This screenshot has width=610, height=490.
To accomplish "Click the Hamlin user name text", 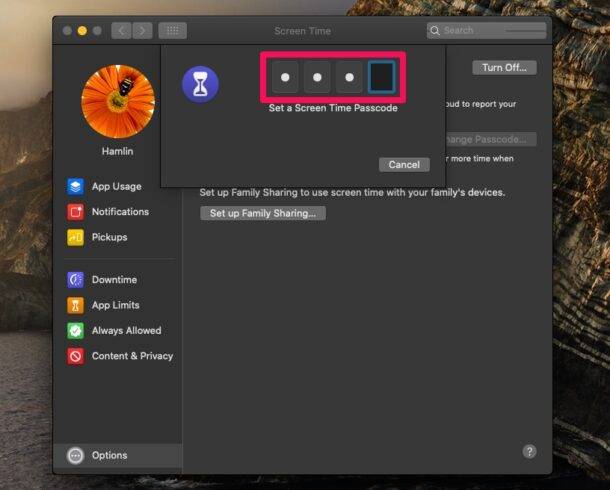I will [117, 151].
